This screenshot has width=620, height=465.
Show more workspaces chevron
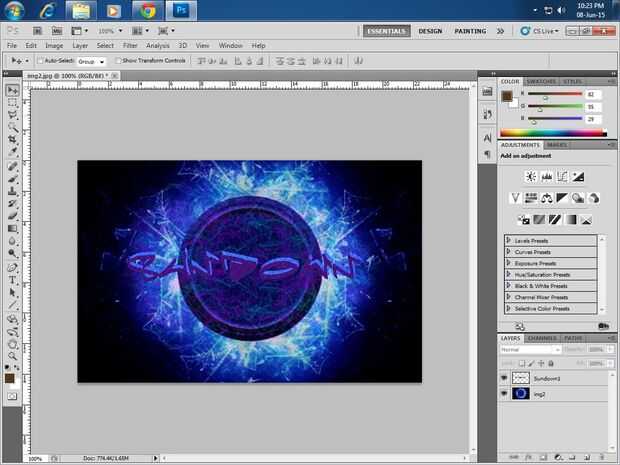click(500, 31)
